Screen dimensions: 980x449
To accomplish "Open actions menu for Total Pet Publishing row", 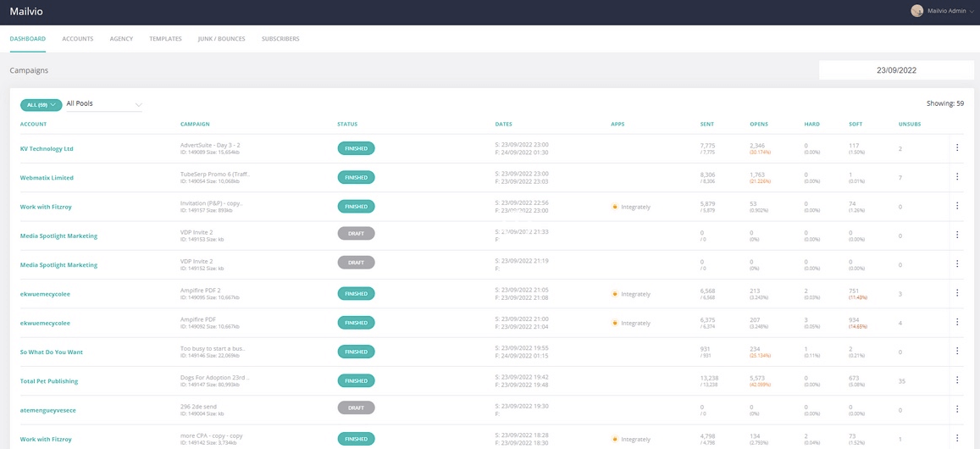I will [957, 381].
